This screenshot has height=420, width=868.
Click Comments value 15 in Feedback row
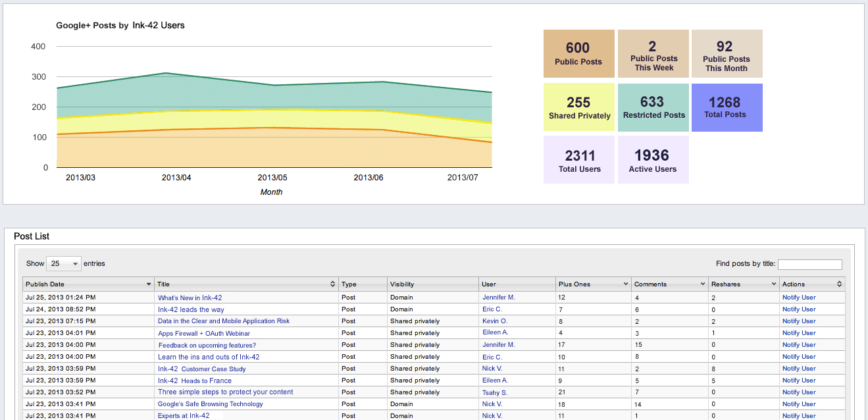[639, 345]
